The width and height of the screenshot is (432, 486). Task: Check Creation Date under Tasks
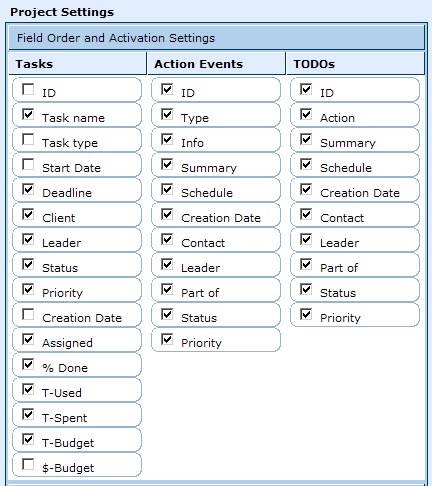click(x=28, y=314)
